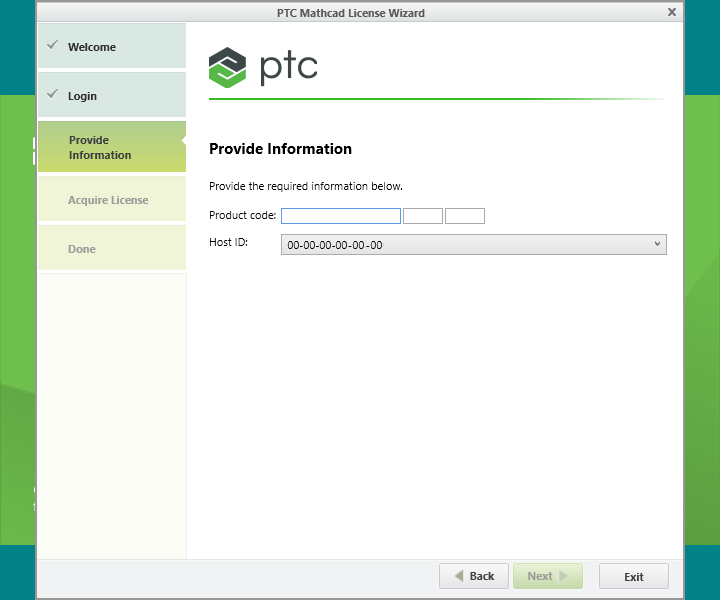The width and height of the screenshot is (720, 600).
Task: Click the Provide Information heading text
Action: 281,149
